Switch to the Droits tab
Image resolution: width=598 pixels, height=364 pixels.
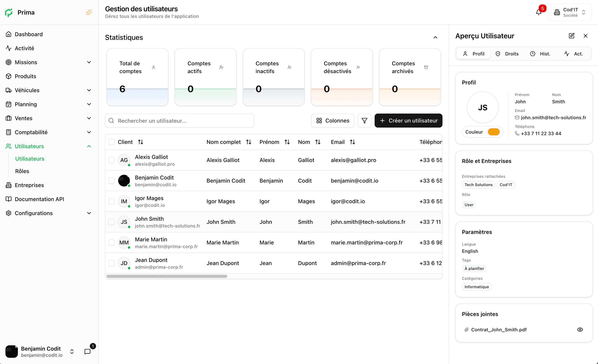[x=507, y=54]
